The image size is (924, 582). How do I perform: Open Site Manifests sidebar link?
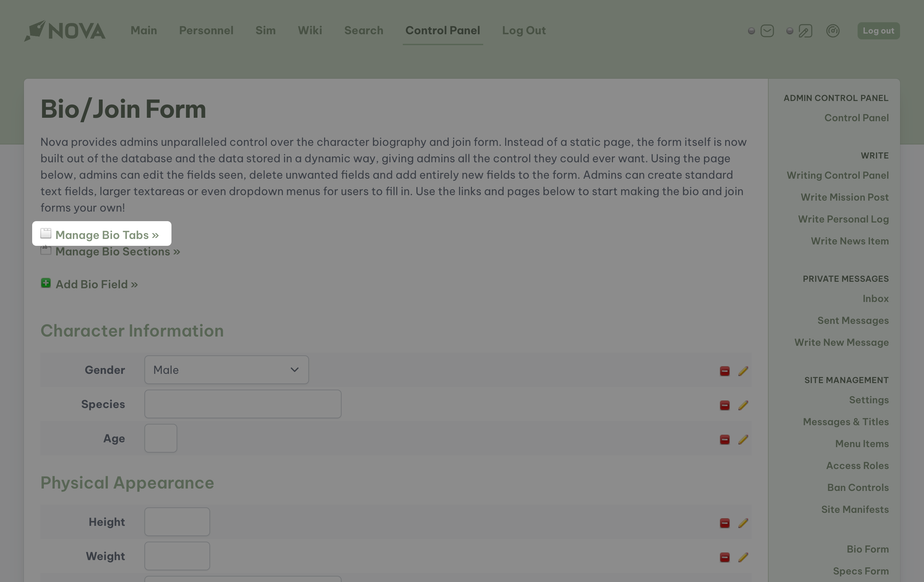click(x=855, y=509)
